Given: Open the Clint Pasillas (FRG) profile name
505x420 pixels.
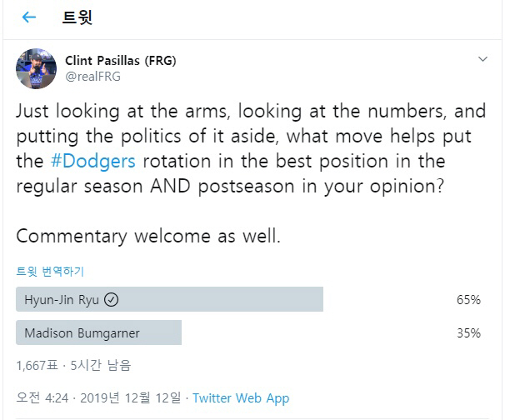Looking at the screenshot, I should pos(120,61).
